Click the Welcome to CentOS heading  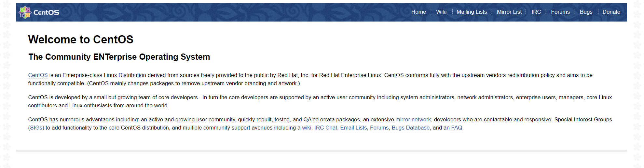coord(81,39)
